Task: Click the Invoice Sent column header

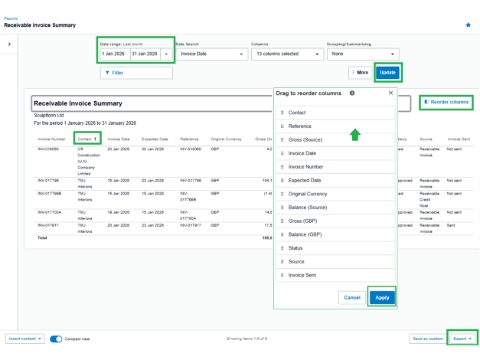Action: point(459,139)
